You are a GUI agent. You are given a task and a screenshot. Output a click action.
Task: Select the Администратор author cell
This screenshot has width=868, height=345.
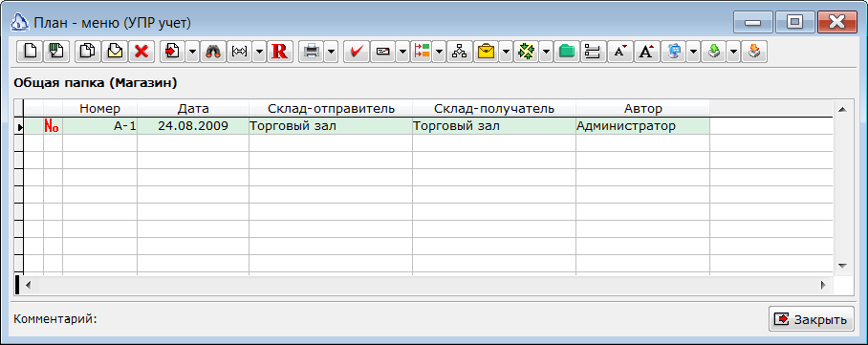[642, 126]
